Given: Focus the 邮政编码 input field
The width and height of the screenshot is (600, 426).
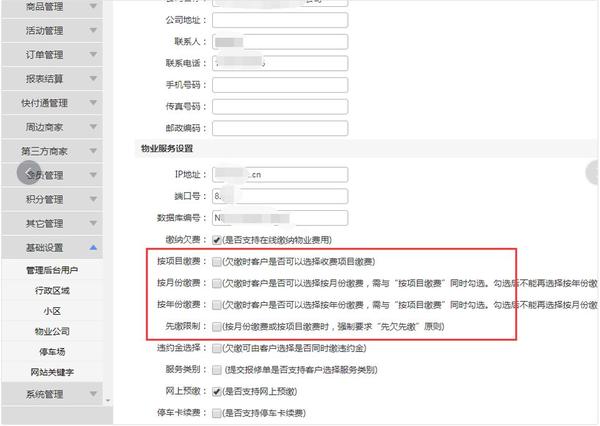Looking at the screenshot, I should (280, 128).
